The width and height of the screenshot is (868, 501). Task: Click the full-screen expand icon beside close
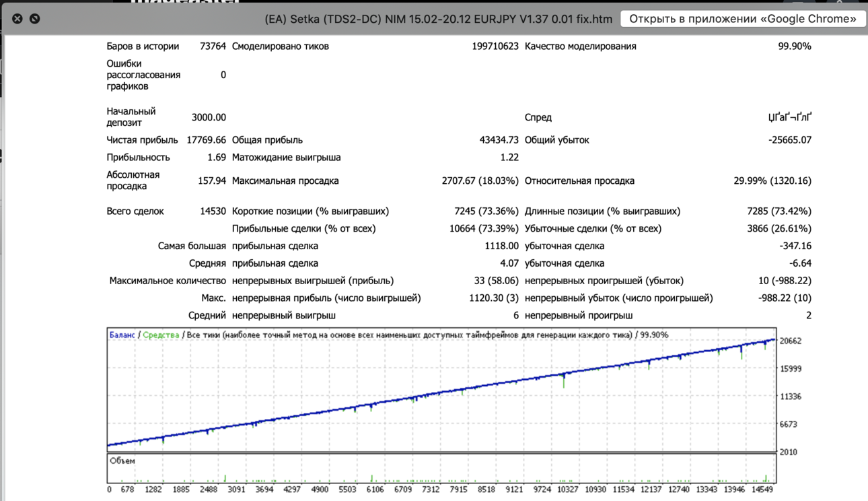pos(35,19)
